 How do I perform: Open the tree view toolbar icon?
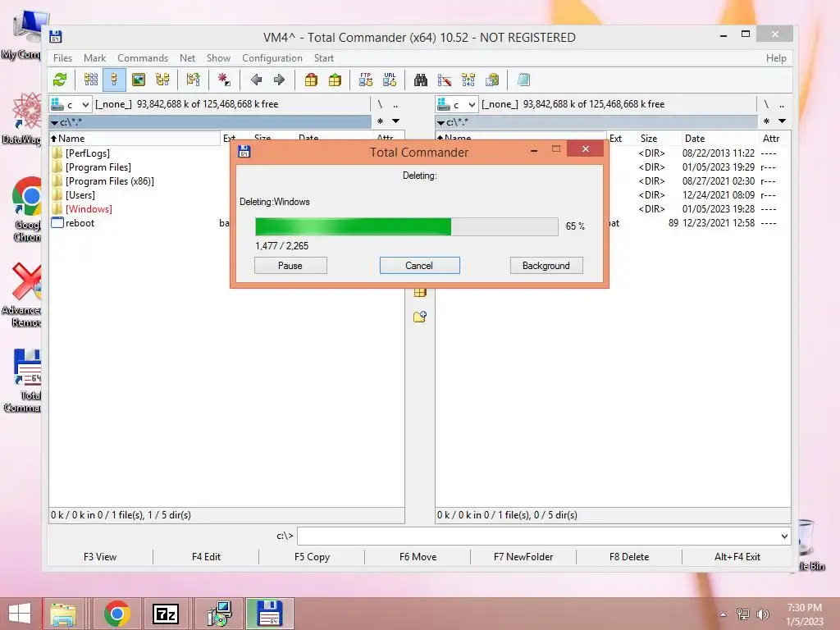pyautogui.click(x=162, y=80)
